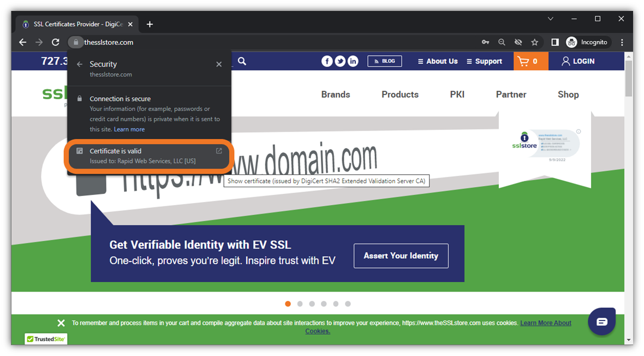Expand the About Us menu
Viewport: 644px width, 356px height.
point(438,61)
